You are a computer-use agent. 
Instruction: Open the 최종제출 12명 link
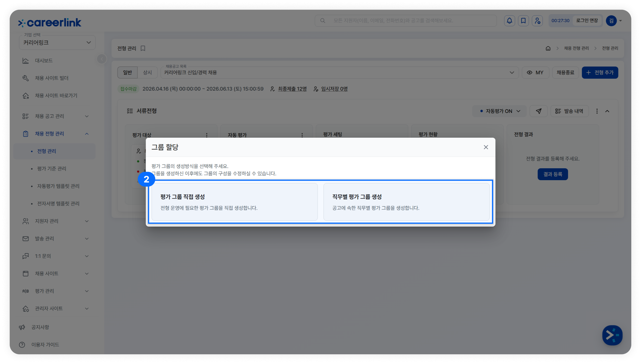point(292,89)
